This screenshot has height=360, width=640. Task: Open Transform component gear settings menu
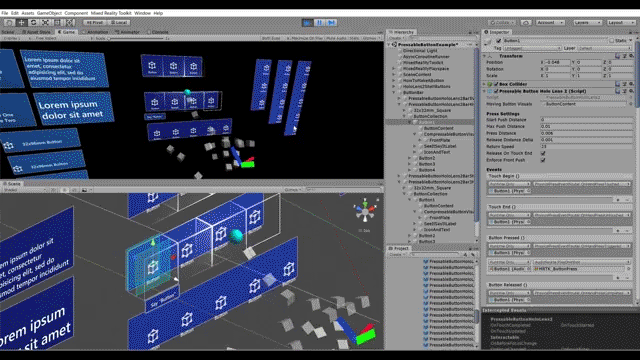pyautogui.click(x=631, y=56)
